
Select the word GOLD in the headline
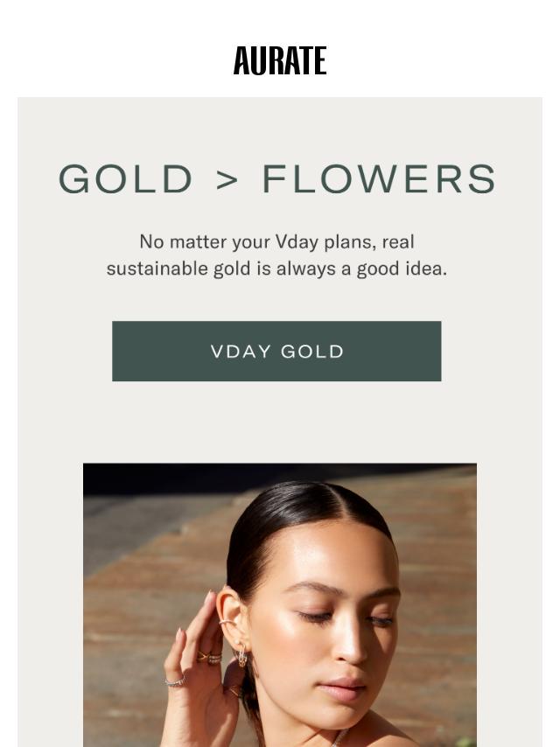[x=125, y=179]
